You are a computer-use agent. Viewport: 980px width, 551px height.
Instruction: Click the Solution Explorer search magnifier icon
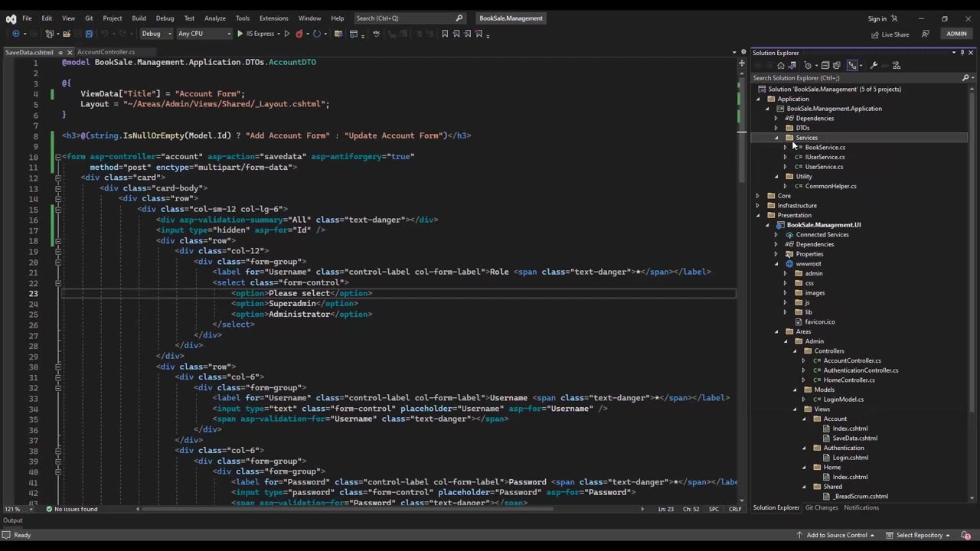pyautogui.click(x=965, y=78)
